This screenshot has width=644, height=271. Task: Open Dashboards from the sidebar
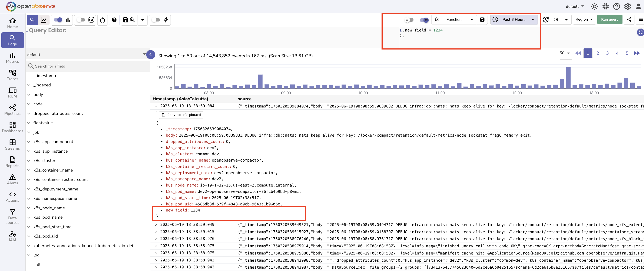(12, 127)
